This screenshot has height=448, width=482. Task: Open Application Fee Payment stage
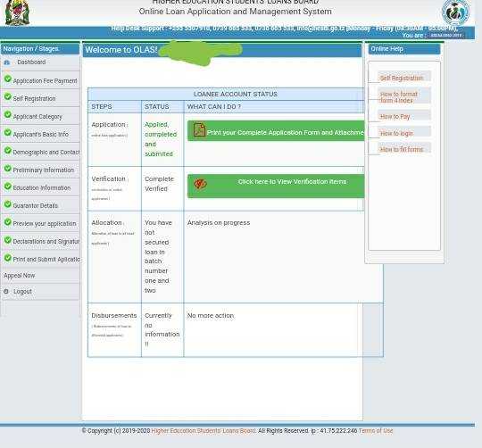point(45,81)
